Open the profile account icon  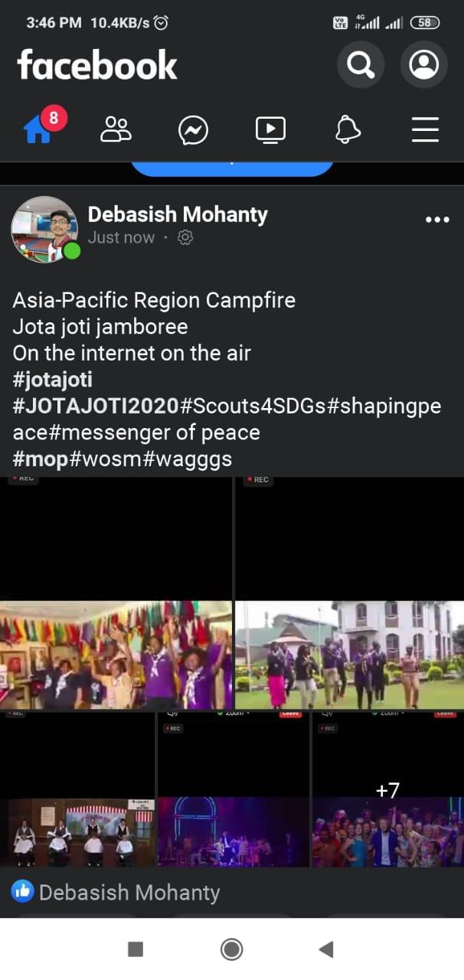coord(424,64)
